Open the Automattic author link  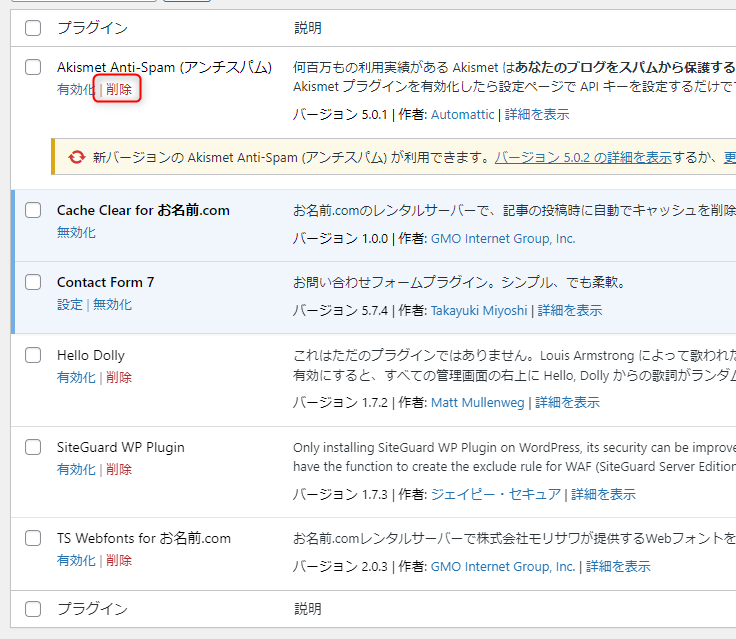pos(462,115)
